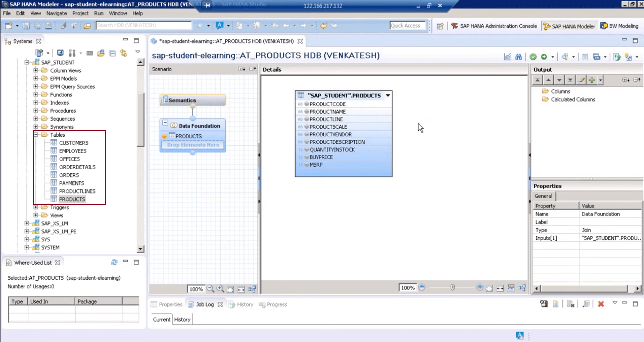Collapse the Data Foundation node box
The width and height of the screenshot is (644, 342).
click(165, 123)
